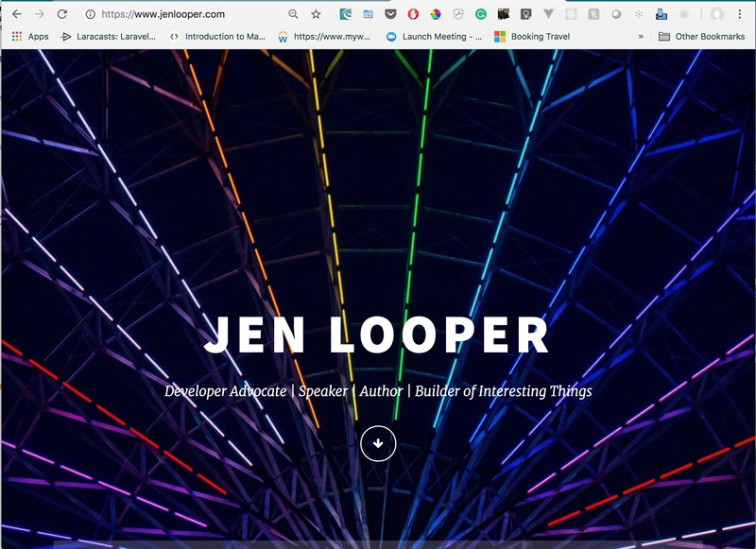Click "Builder of Interesting Things" text
This screenshot has height=549, width=756.
[x=504, y=391]
